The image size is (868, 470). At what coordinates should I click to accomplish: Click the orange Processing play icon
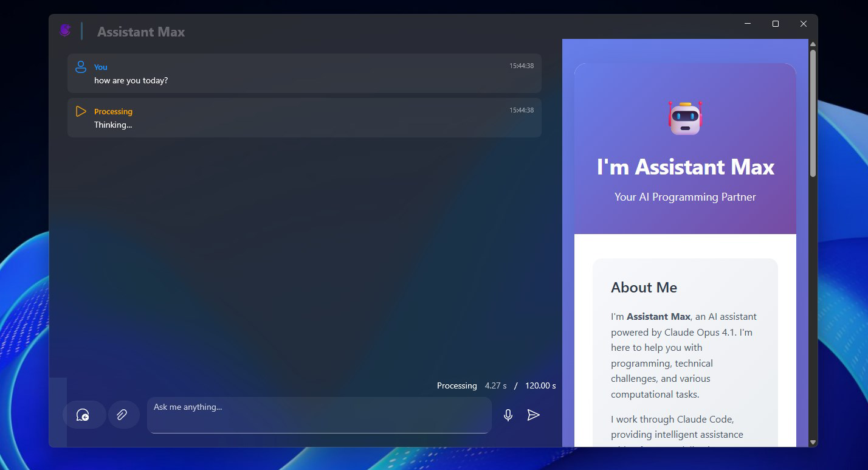point(81,111)
